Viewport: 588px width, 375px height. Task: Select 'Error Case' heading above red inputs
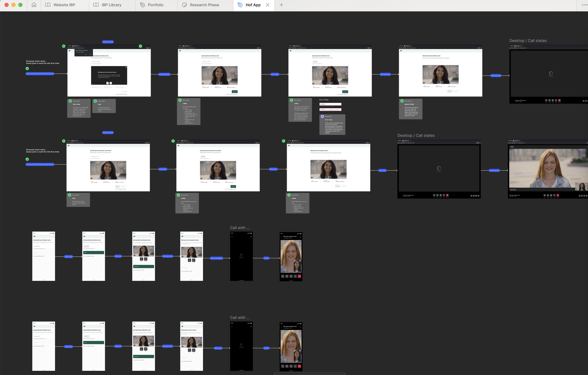(324, 100)
